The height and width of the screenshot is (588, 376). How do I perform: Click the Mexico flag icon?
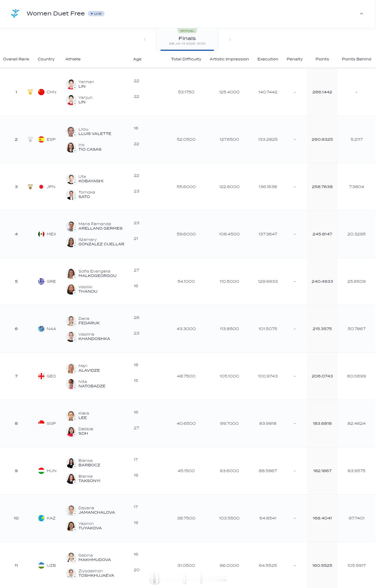[x=41, y=234]
